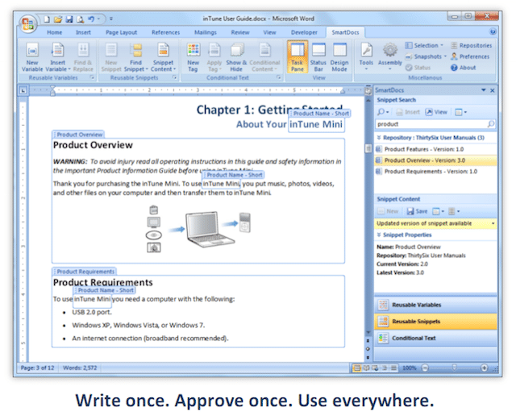516x420 pixels.
Task: Click the Word help question mark icon
Action: point(493,31)
